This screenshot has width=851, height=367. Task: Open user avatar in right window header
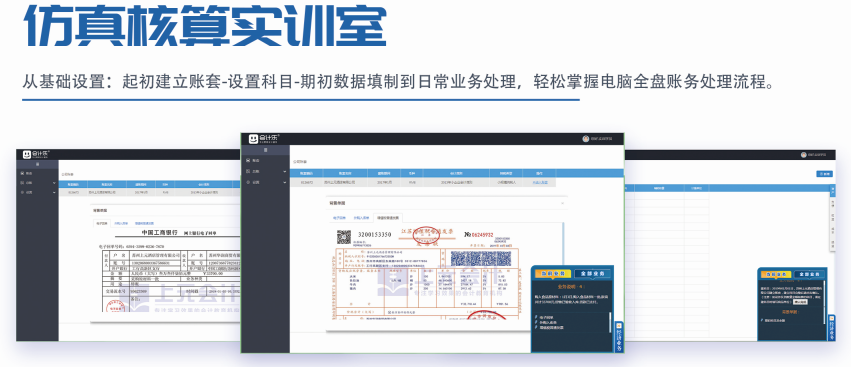pyautogui.click(x=803, y=155)
